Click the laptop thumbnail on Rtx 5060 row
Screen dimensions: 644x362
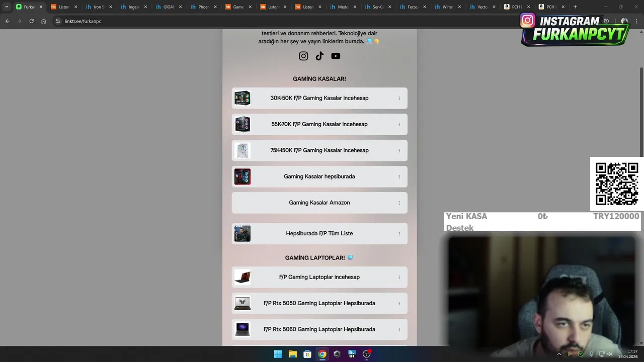click(x=243, y=329)
